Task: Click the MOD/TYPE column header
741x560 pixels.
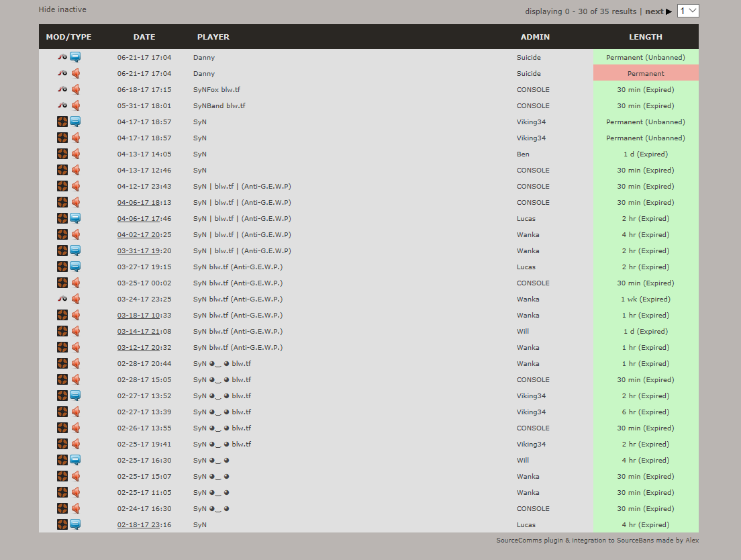Action: (x=68, y=37)
